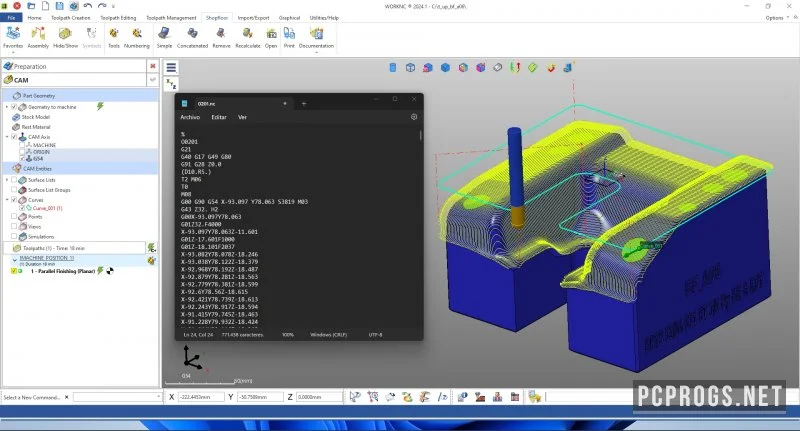Toggle the Geometry to machine checkbox
Viewport: 800px width, 431px height.
(x=14, y=107)
